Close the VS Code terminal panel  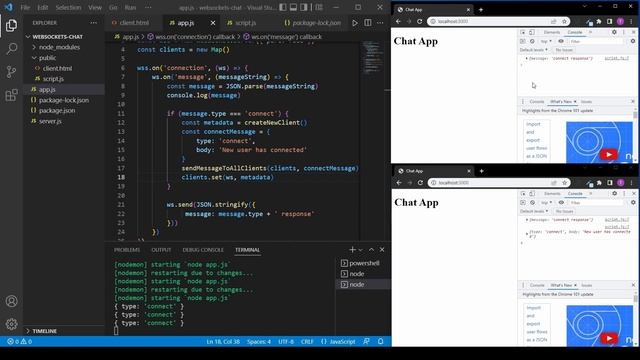click(382, 249)
